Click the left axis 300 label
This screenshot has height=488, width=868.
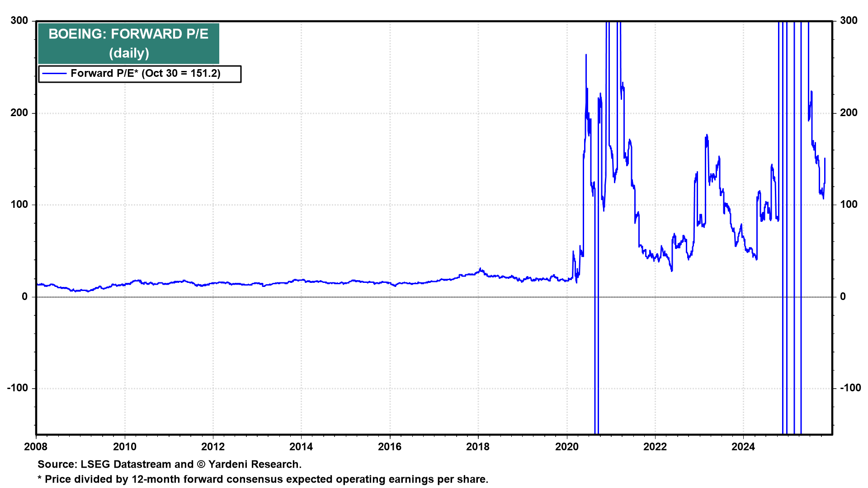[x=19, y=21]
